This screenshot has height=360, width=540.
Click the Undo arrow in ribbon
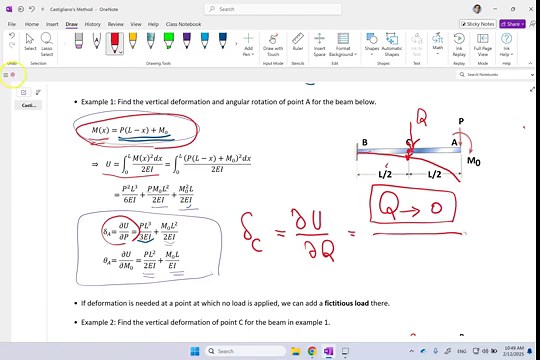(12, 35)
